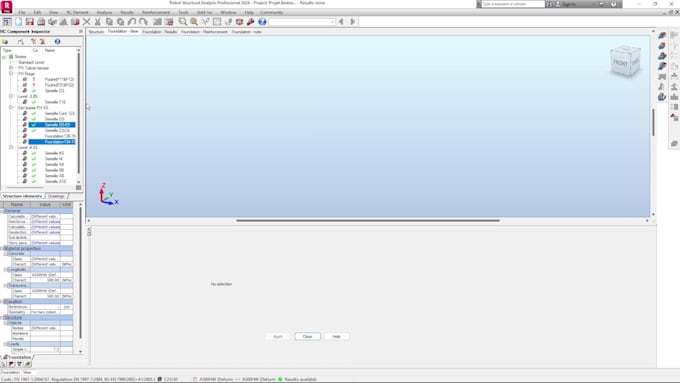Click the Robot application logo icon
680x383 pixels.
pos(7,6)
